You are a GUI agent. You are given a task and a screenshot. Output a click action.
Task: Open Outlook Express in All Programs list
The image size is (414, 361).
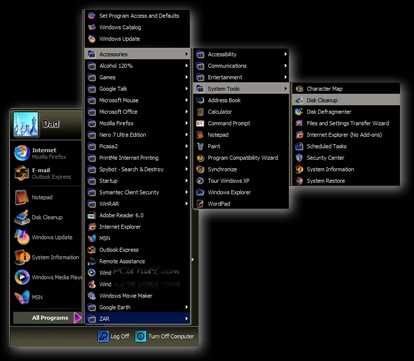pyautogui.click(x=138, y=250)
